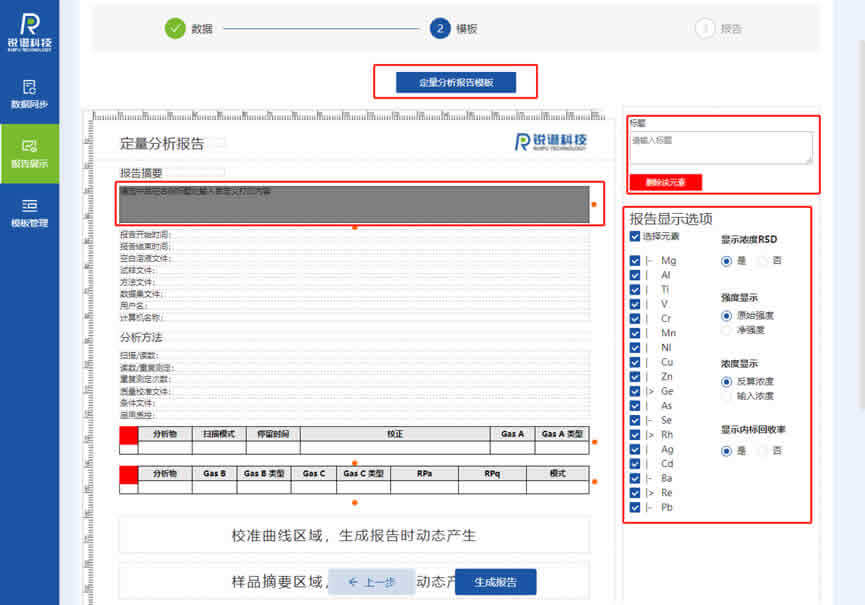This screenshot has width=865, height=605.
Task: Click the green checkmark step 数据 icon
Action: (x=175, y=28)
